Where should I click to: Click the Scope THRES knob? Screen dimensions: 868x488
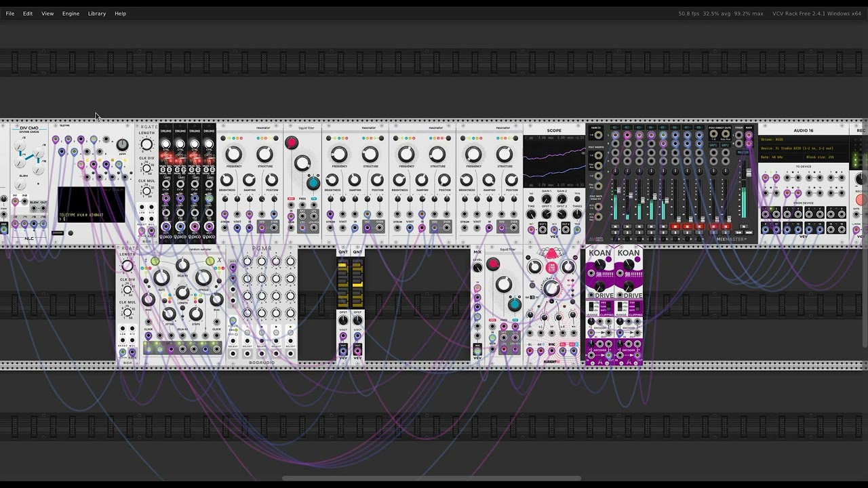577,215
